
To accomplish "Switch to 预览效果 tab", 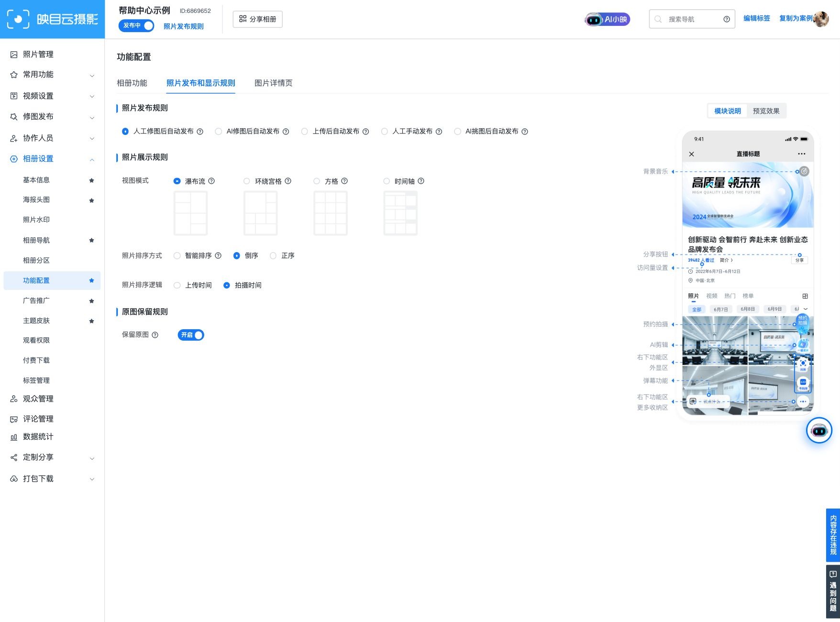I will pos(766,111).
